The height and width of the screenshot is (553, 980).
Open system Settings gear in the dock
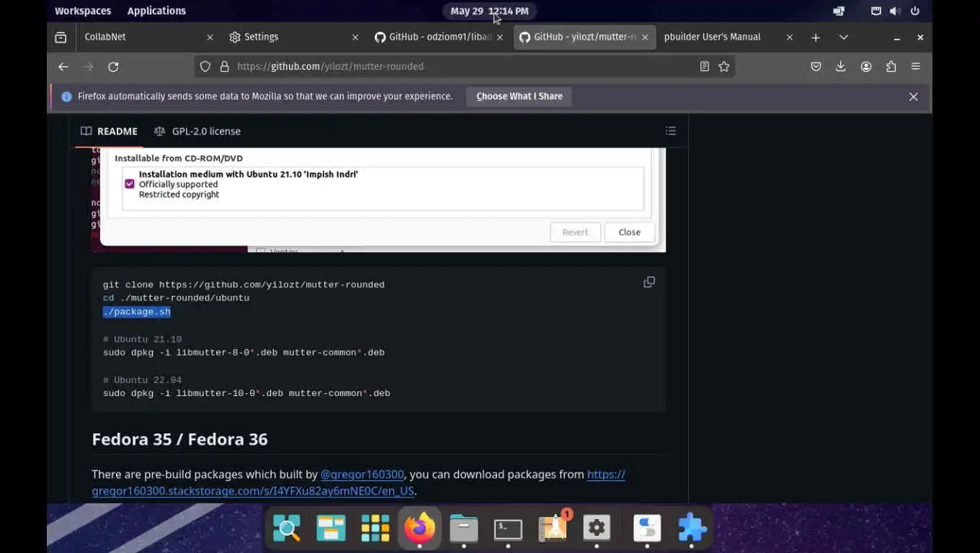[597, 529]
